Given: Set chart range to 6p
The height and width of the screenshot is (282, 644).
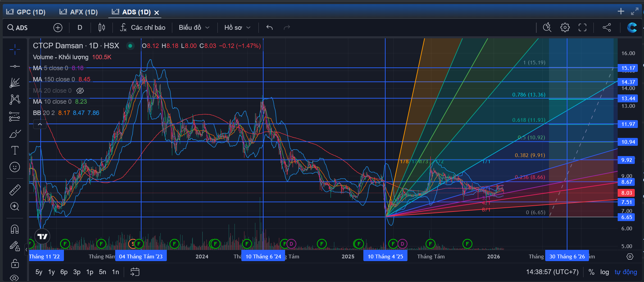Looking at the screenshot, I should 64,272.
